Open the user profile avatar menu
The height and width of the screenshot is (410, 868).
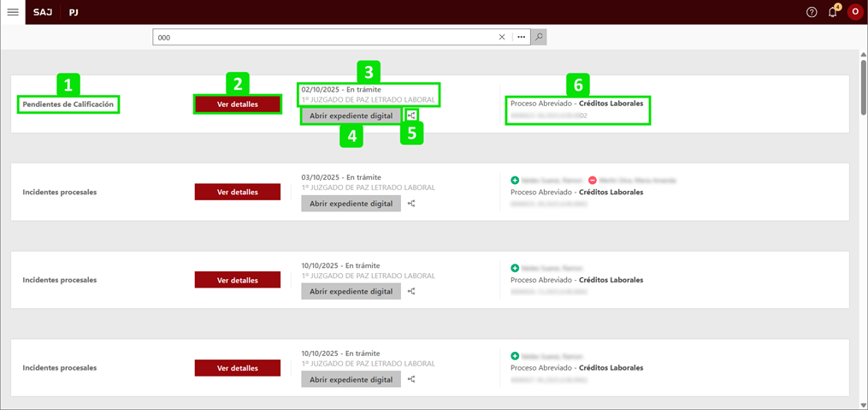(854, 12)
